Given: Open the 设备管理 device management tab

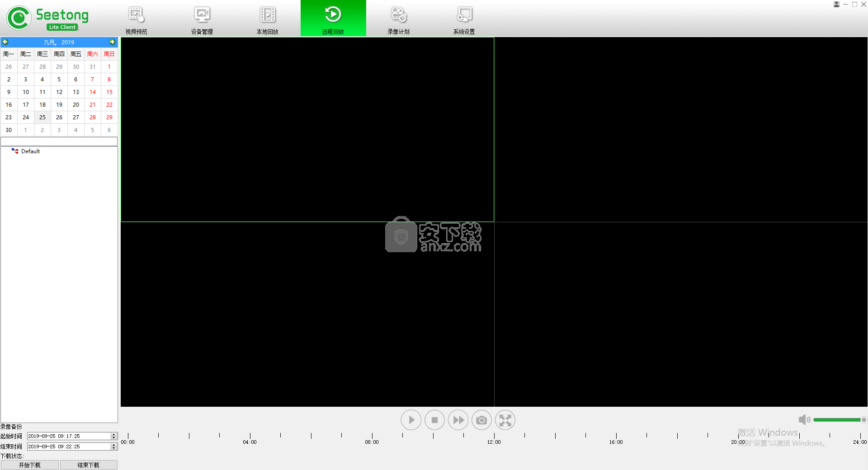Looking at the screenshot, I should point(202,19).
